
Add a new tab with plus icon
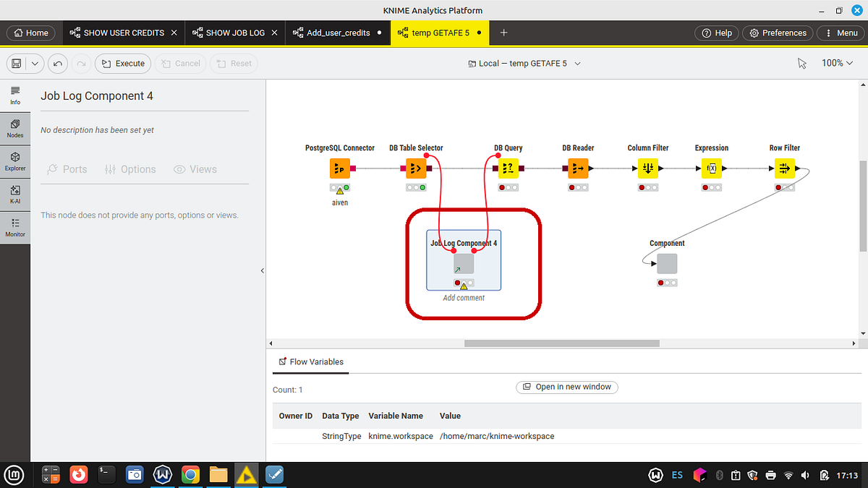[x=504, y=33]
